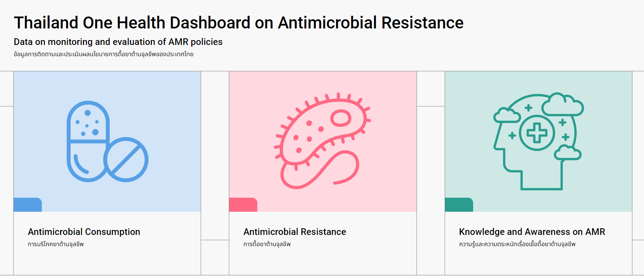Click the pink corner tab on Resistance card
Viewport: 644px width, 276px height.
243,205
